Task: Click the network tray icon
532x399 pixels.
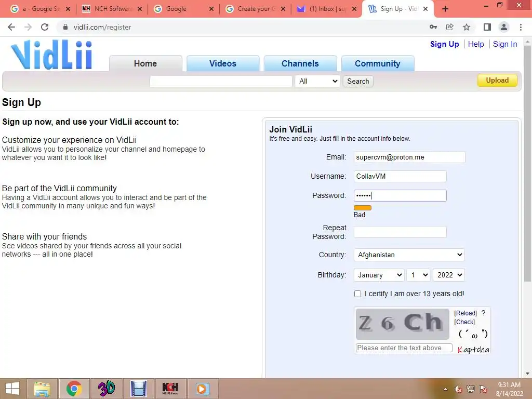Action: [x=471, y=389]
